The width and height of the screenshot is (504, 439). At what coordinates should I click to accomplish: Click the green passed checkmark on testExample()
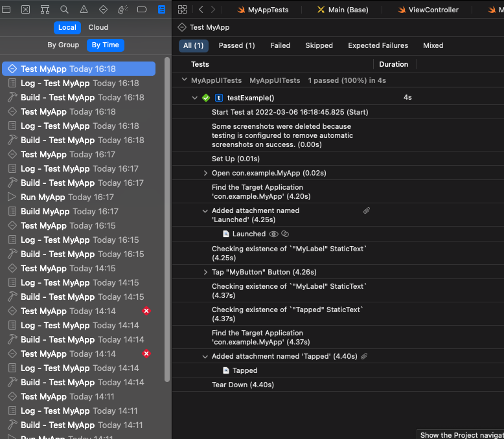point(206,98)
